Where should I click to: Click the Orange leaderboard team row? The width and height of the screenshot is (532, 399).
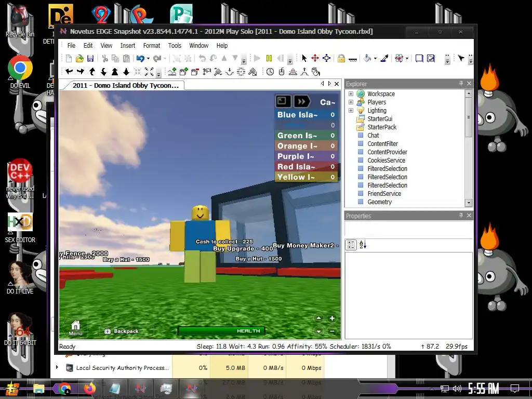click(306, 146)
